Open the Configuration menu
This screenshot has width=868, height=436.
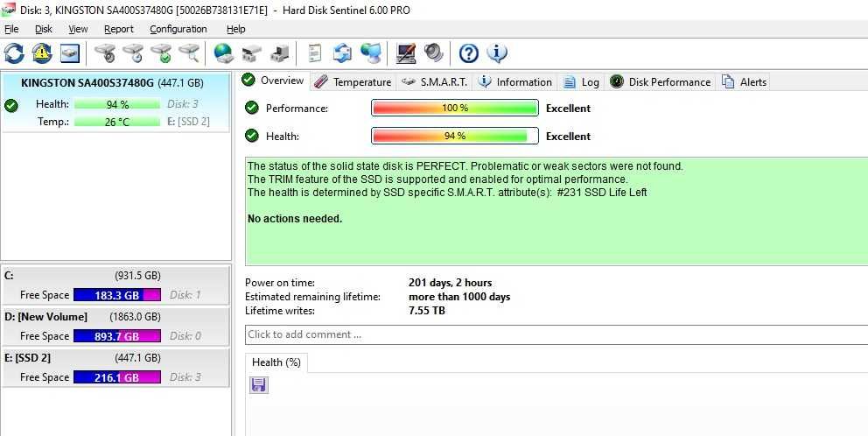tap(178, 30)
